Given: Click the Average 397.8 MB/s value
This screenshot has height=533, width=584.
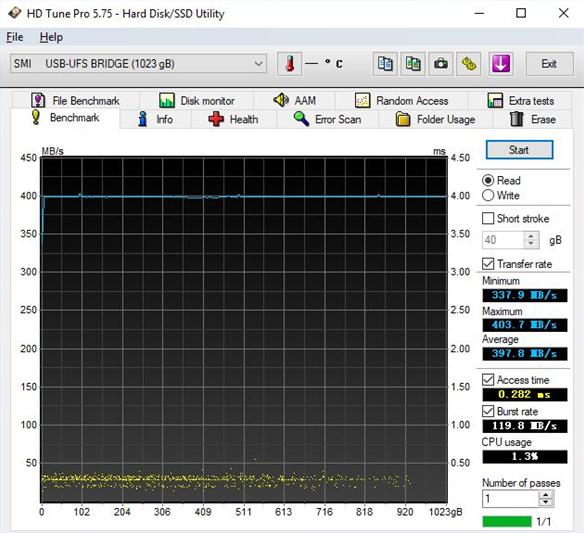Looking at the screenshot, I should coord(525,353).
